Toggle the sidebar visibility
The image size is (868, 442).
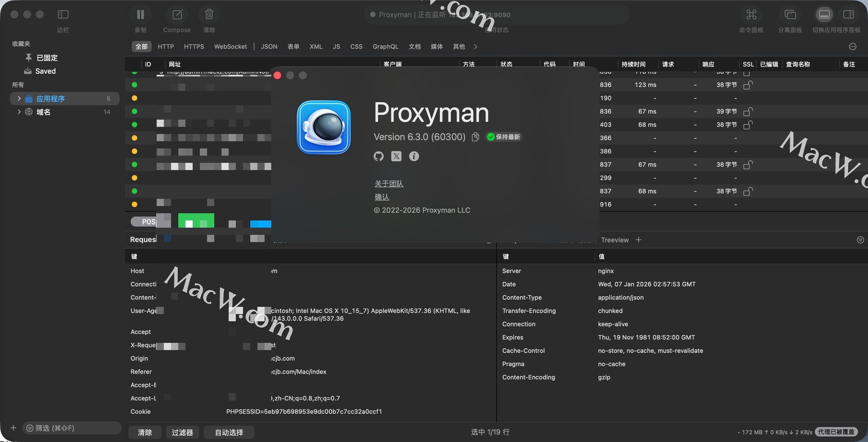click(x=63, y=15)
